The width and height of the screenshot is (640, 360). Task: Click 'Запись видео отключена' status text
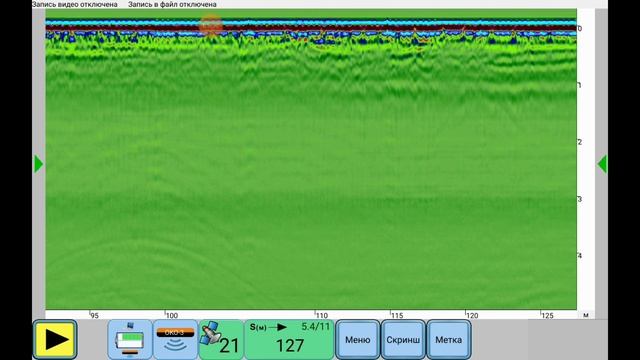[x=75, y=4]
